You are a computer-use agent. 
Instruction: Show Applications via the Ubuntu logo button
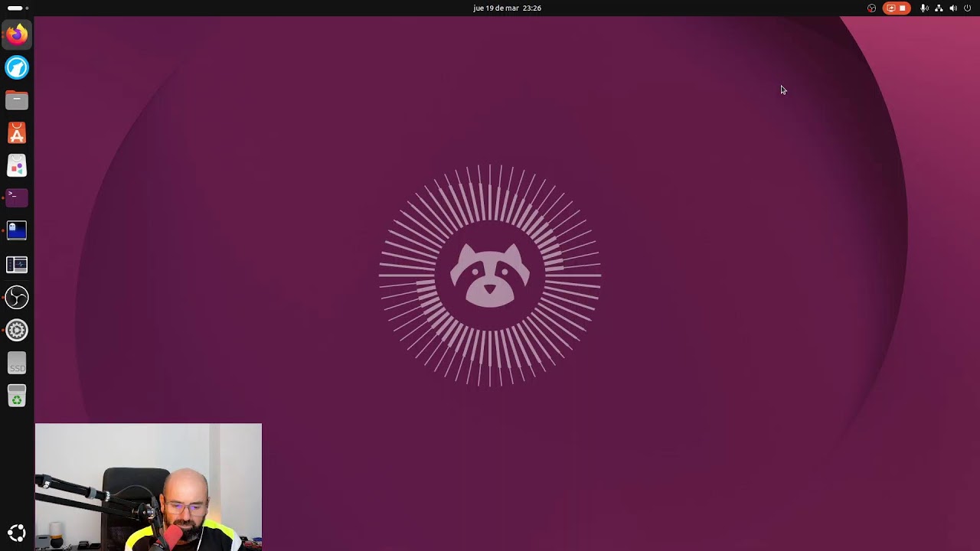17,533
